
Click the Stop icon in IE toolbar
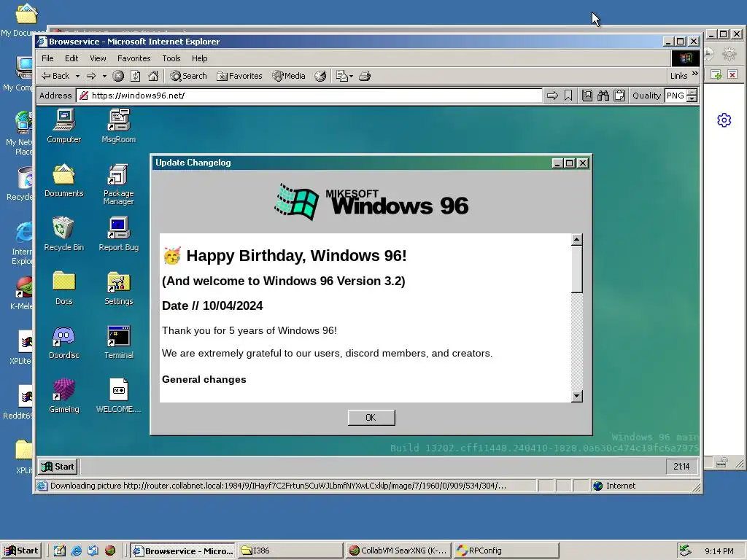pyautogui.click(x=118, y=76)
